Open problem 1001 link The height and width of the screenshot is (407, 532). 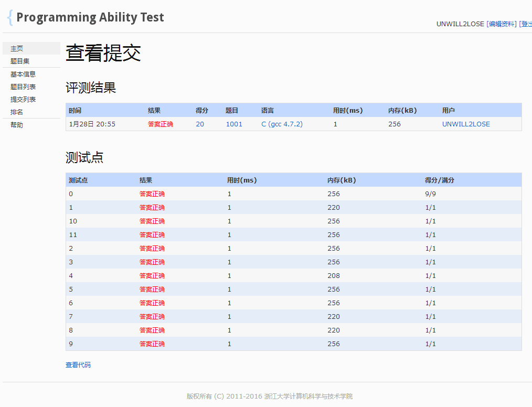click(234, 124)
